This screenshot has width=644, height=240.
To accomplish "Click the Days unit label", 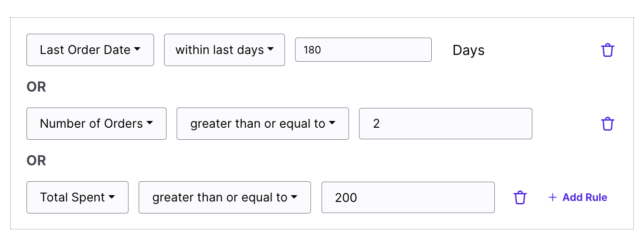I will tap(468, 51).
